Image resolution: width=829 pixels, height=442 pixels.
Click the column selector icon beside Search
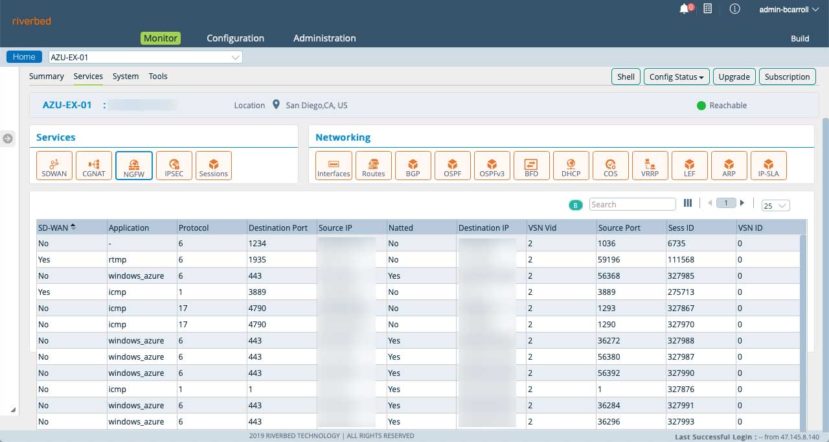click(688, 203)
